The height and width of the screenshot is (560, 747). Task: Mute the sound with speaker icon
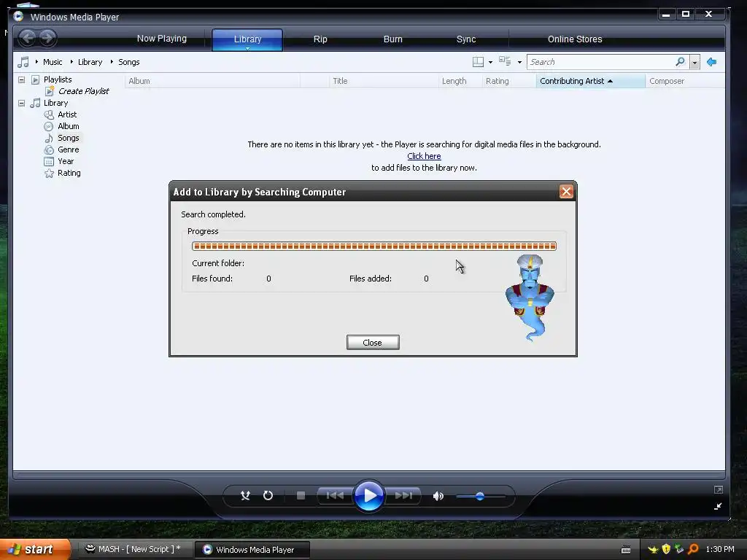point(438,496)
